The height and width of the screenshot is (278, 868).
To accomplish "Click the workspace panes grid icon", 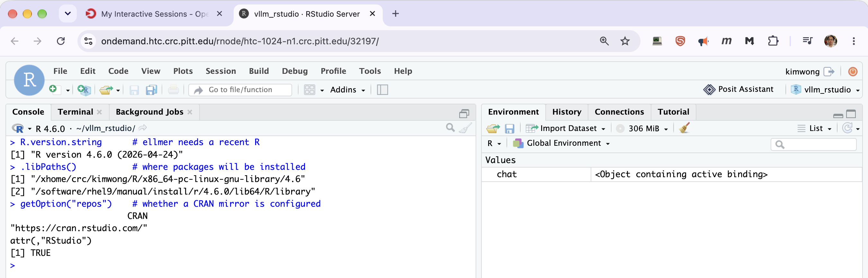I will coord(309,90).
